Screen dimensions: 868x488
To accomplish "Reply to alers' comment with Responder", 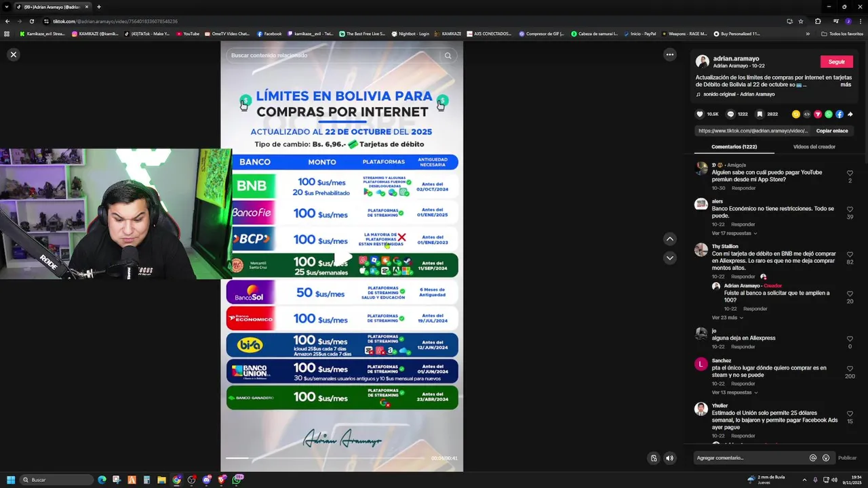I will pos(743,224).
